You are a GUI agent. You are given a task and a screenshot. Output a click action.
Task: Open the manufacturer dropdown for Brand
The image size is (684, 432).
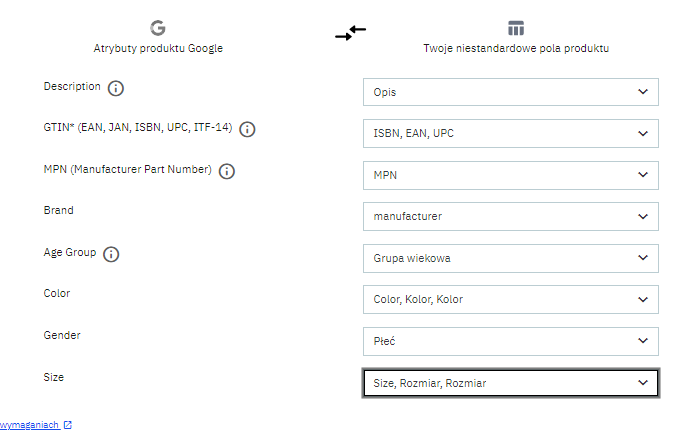coord(510,216)
